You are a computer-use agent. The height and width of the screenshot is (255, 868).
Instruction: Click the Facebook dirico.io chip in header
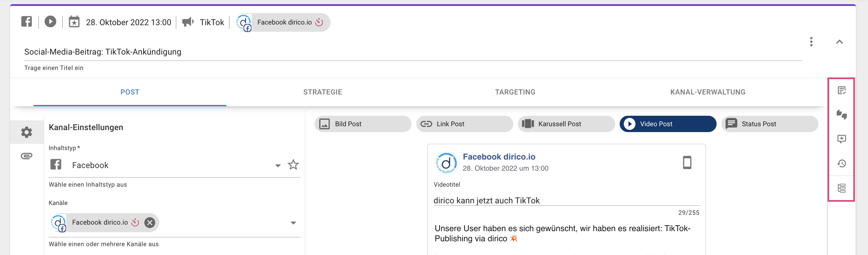(283, 23)
